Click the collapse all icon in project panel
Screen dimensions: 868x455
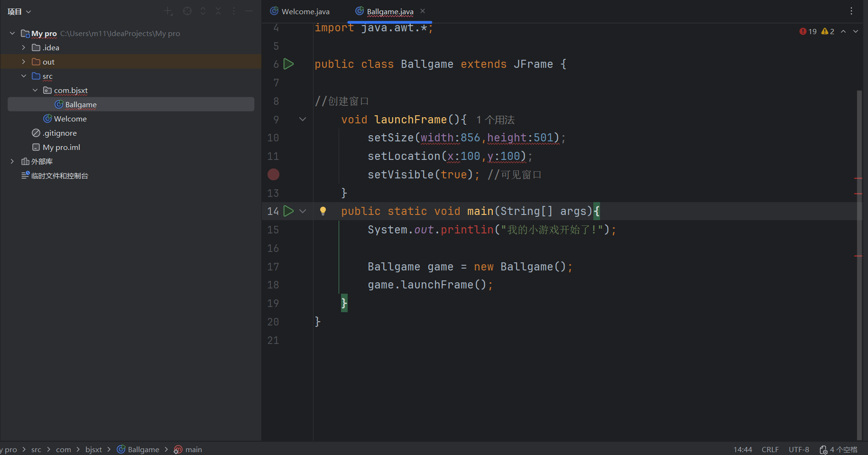click(x=218, y=11)
